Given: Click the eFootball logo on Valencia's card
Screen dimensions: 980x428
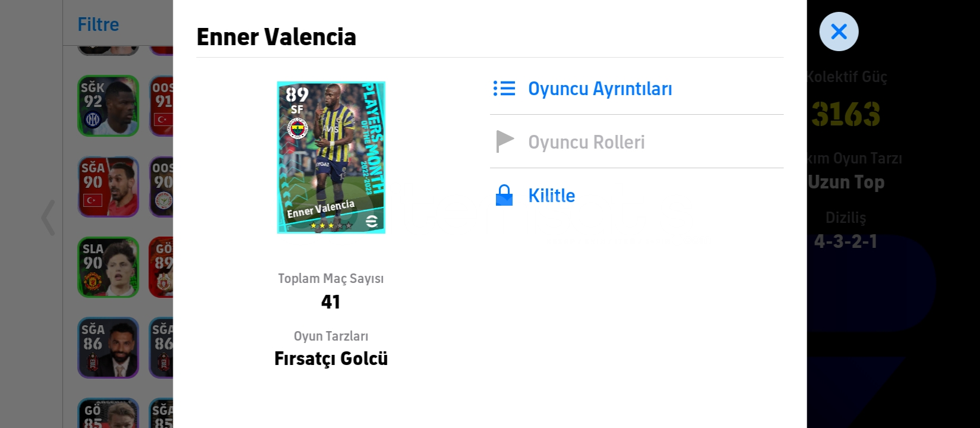Looking at the screenshot, I should 372,221.
